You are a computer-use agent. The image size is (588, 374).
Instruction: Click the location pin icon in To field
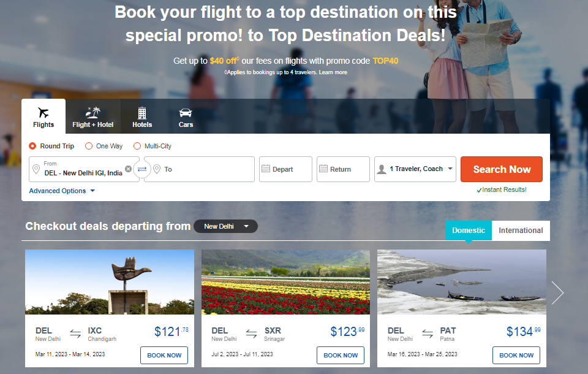pyautogui.click(x=157, y=169)
